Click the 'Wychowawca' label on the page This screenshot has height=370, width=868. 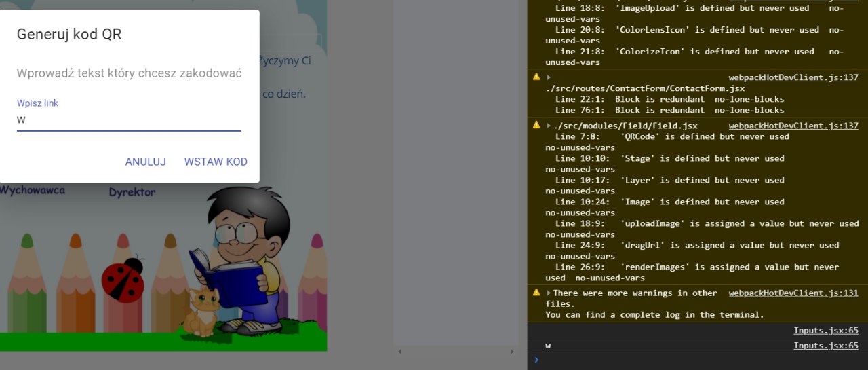pyautogui.click(x=33, y=191)
